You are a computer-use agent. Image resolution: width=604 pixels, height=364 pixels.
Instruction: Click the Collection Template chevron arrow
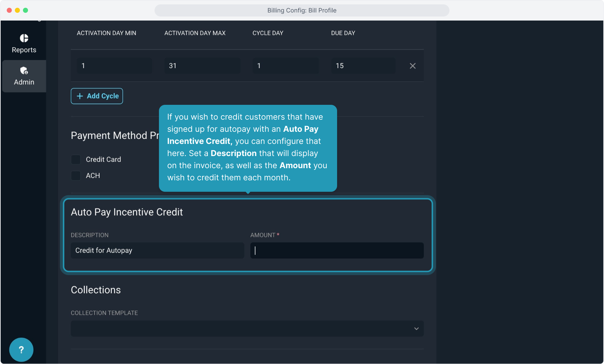[416, 329]
